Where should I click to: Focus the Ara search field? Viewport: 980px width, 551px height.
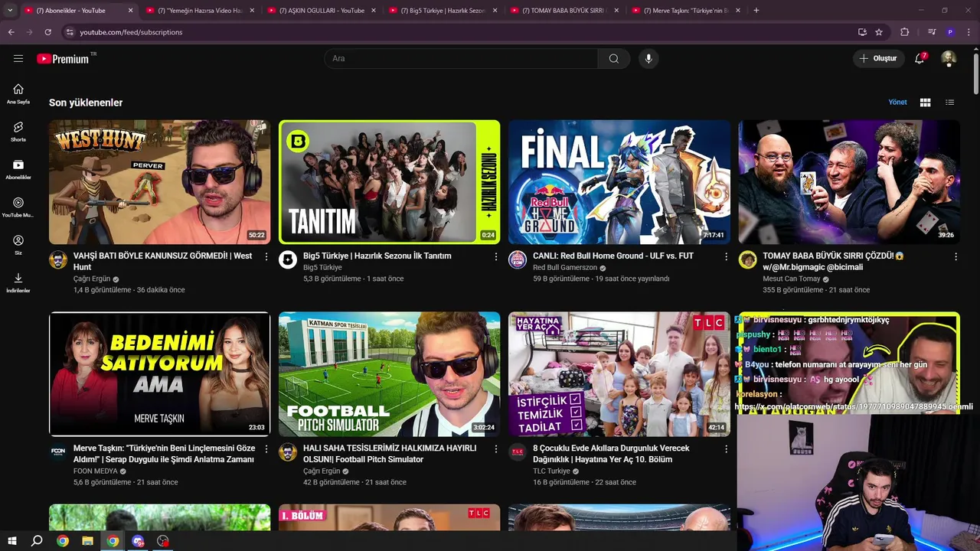pos(461,58)
